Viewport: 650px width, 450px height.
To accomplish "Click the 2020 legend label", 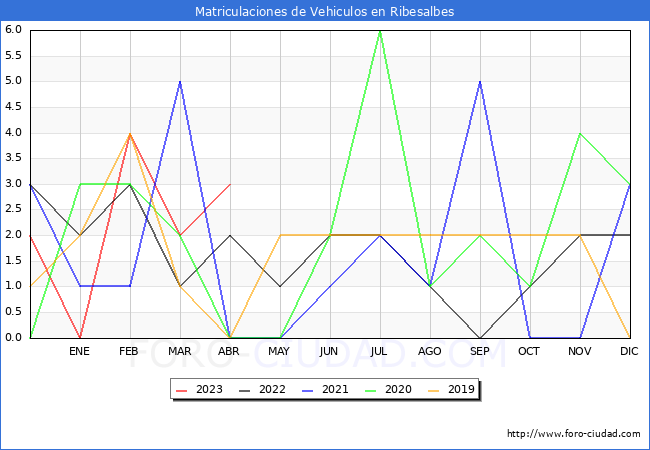I will click(398, 390).
